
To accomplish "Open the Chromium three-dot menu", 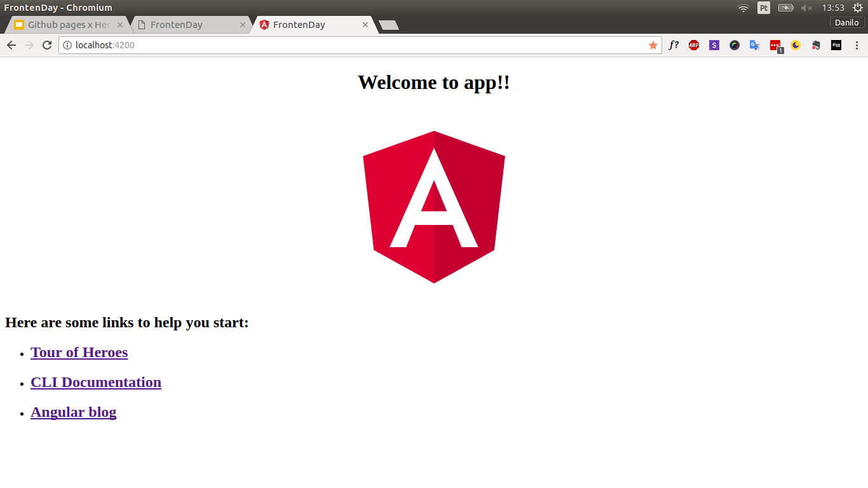I will pyautogui.click(x=857, y=45).
